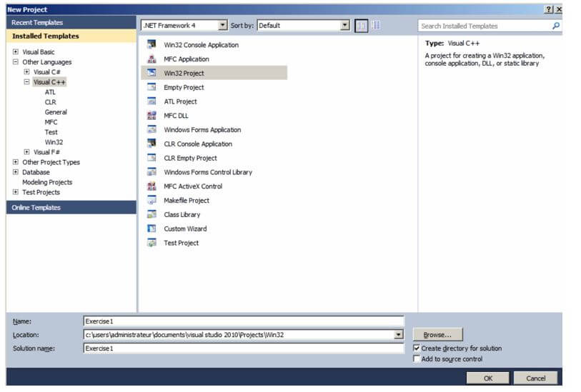Select the MFC ActiveX Control icon
The height and width of the screenshot is (392, 581).
point(152,186)
